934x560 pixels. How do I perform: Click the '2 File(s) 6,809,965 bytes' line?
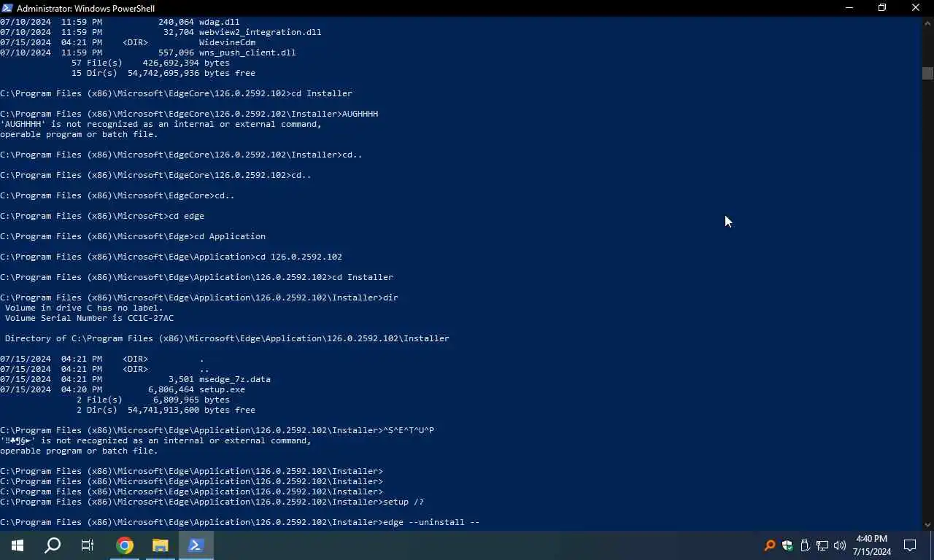(x=153, y=400)
